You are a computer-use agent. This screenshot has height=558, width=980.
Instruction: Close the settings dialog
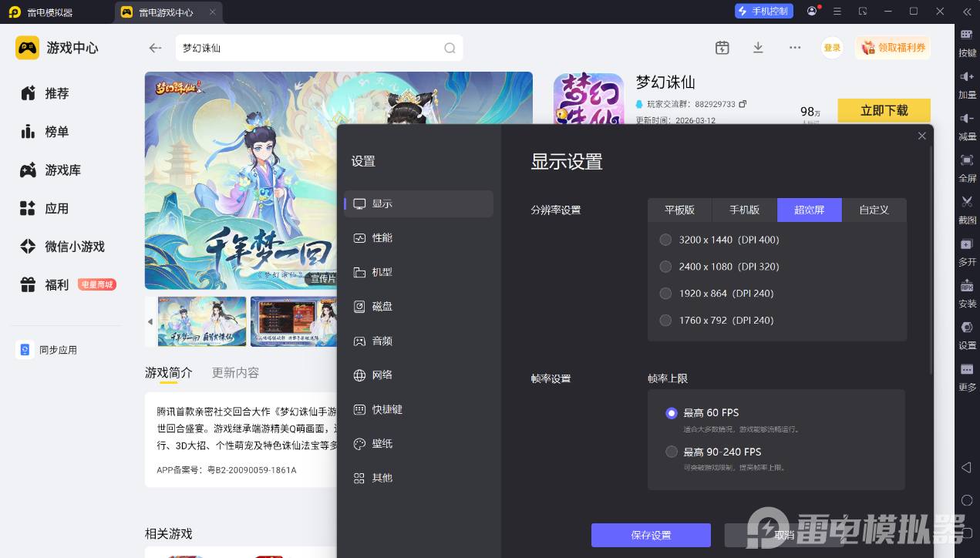[x=921, y=136]
